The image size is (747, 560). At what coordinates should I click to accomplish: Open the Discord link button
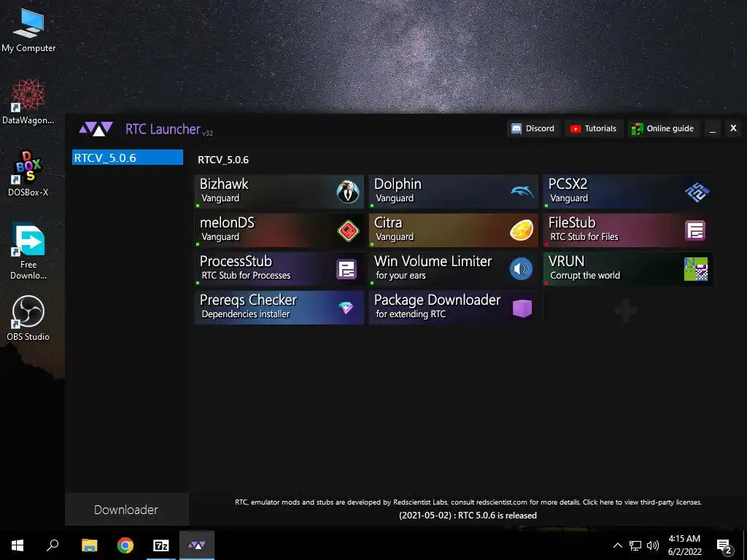533,128
